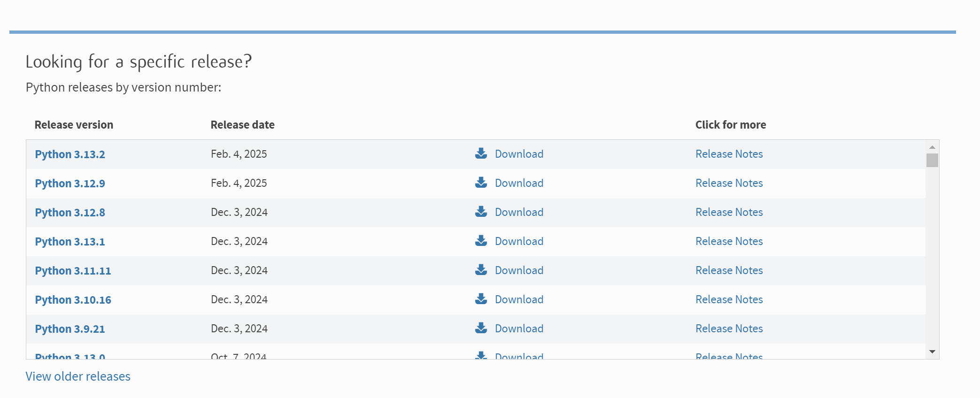The height and width of the screenshot is (398, 980).
Task: Open the Python 3.12.9 release page
Action: tap(70, 184)
